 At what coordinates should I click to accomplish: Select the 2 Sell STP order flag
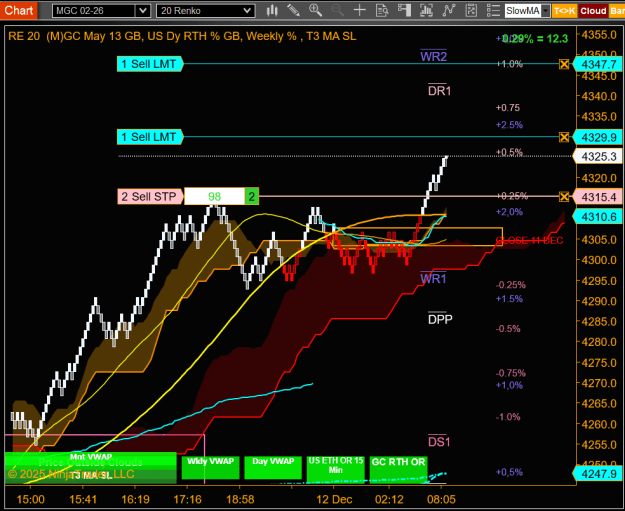tap(150, 197)
